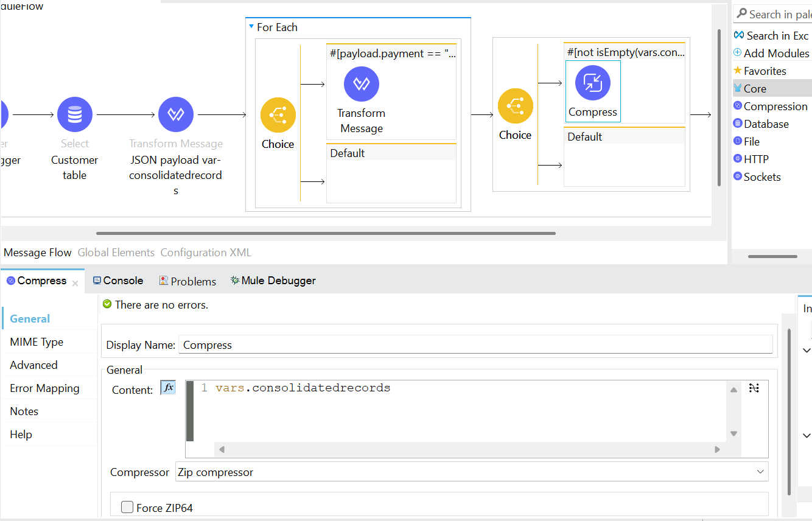
Task: Open the MIME Type settings section
Action: 37,342
